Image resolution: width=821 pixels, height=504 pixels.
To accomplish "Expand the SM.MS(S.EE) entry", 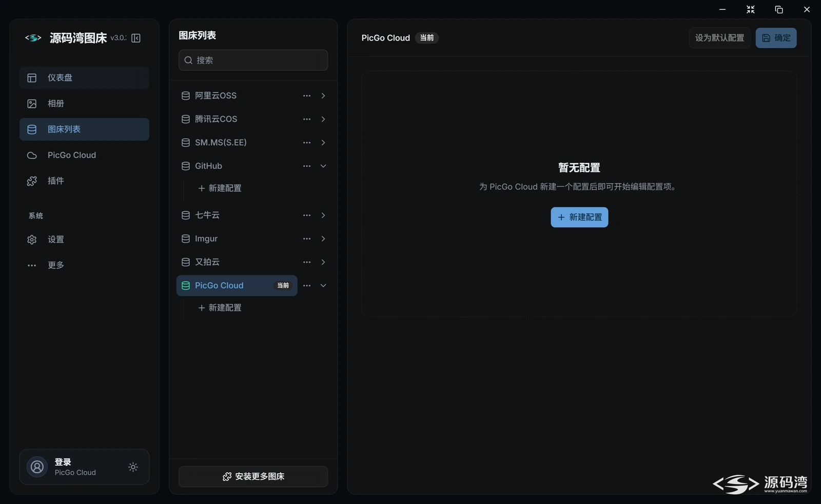I will pyautogui.click(x=323, y=143).
